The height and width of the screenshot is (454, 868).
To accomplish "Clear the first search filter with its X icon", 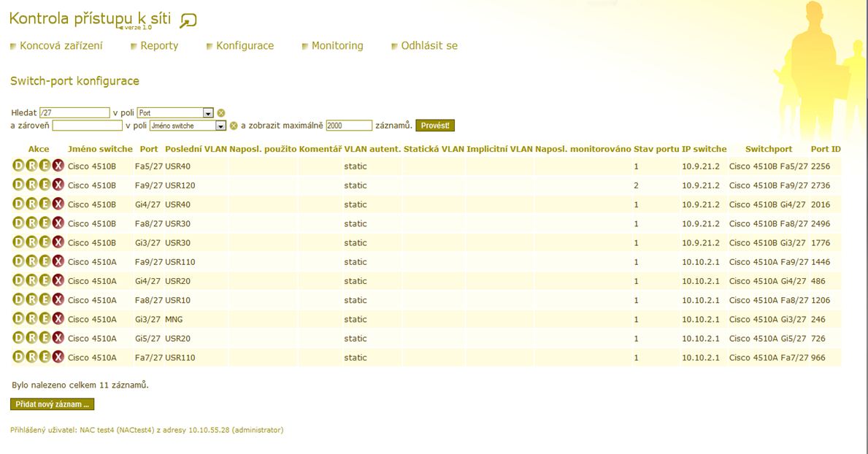I will pos(221,113).
